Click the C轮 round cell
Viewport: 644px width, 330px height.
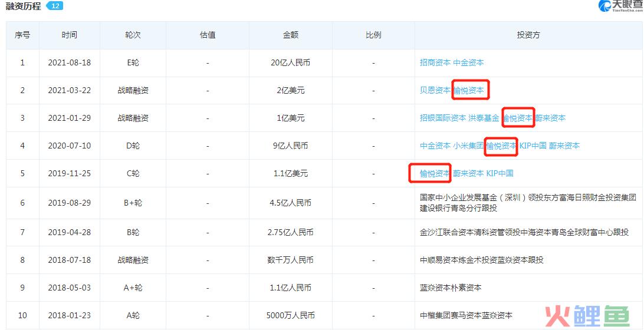(133, 174)
